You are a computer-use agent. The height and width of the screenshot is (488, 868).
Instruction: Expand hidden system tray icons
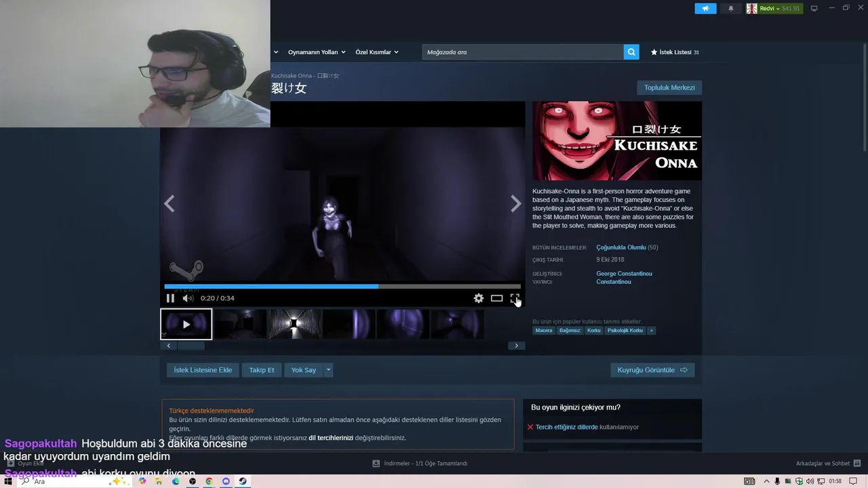point(767,481)
